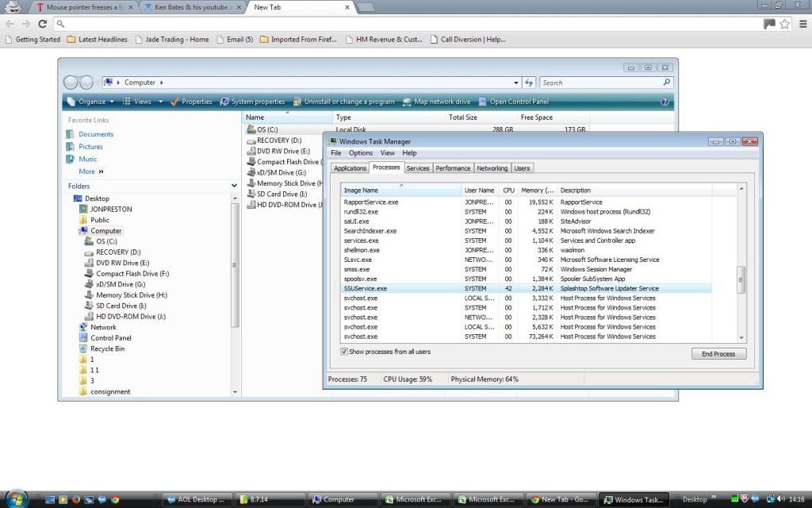
Task: Click the Explorer forward button
Action: pyautogui.click(x=86, y=83)
